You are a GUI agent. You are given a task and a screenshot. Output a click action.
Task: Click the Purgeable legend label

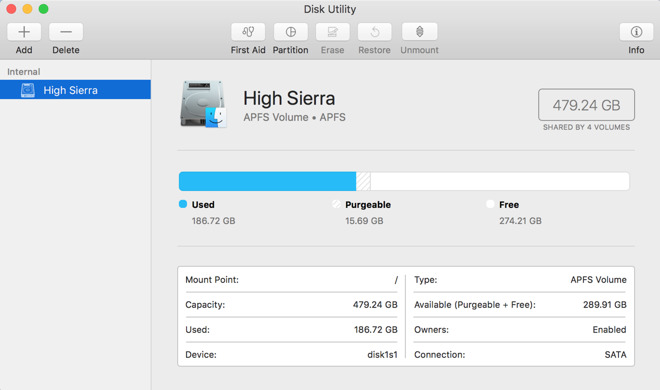pos(368,205)
